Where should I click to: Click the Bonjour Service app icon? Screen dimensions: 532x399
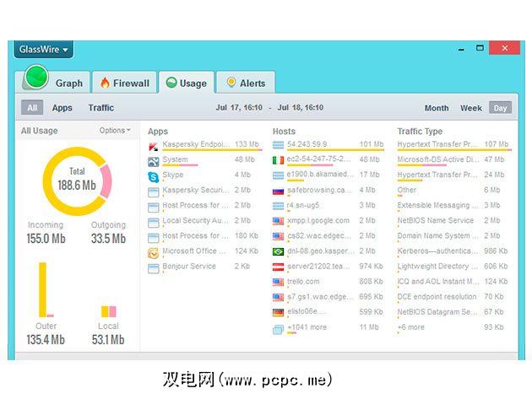coord(154,268)
